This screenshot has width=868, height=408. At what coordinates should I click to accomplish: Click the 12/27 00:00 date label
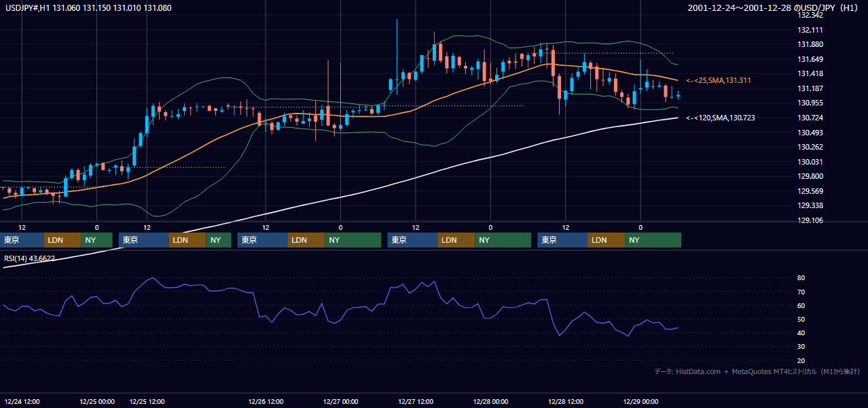340,402
